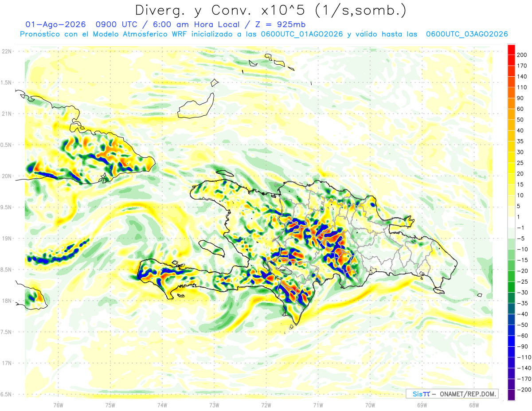The image size is (532, 411).
Task: Click the '8.5N' latitude label
Action: coord(7,270)
